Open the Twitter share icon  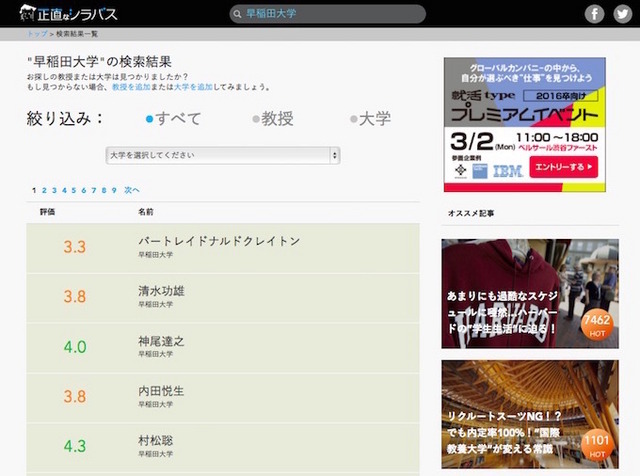622,14
